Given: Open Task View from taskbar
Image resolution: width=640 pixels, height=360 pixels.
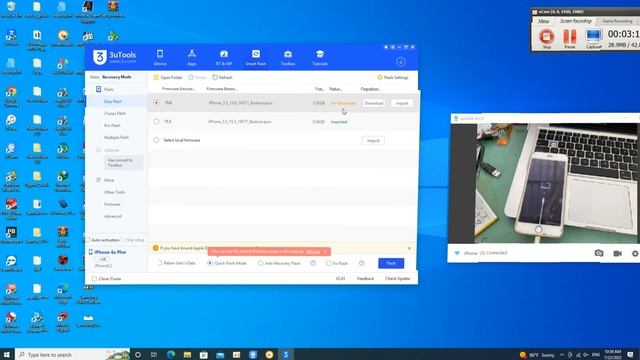Looking at the screenshot, I should [154, 355].
